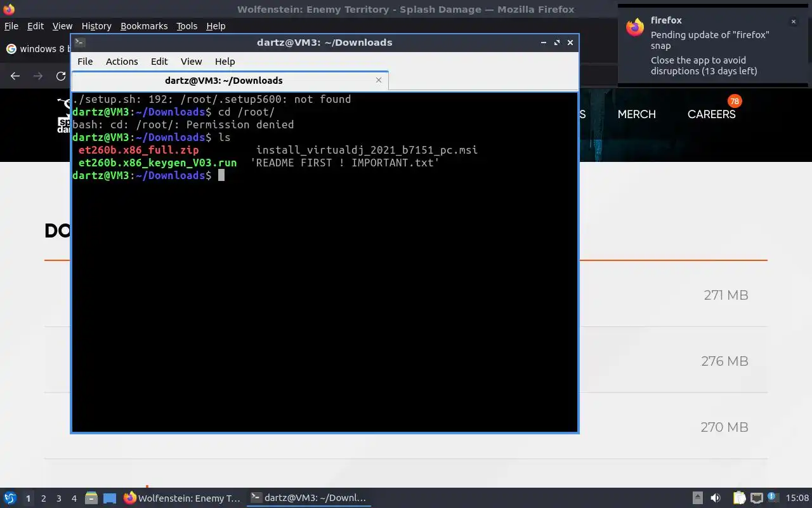
Task: Activate the dartz@VM3 terminal taskbar entry
Action: pos(308,498)
